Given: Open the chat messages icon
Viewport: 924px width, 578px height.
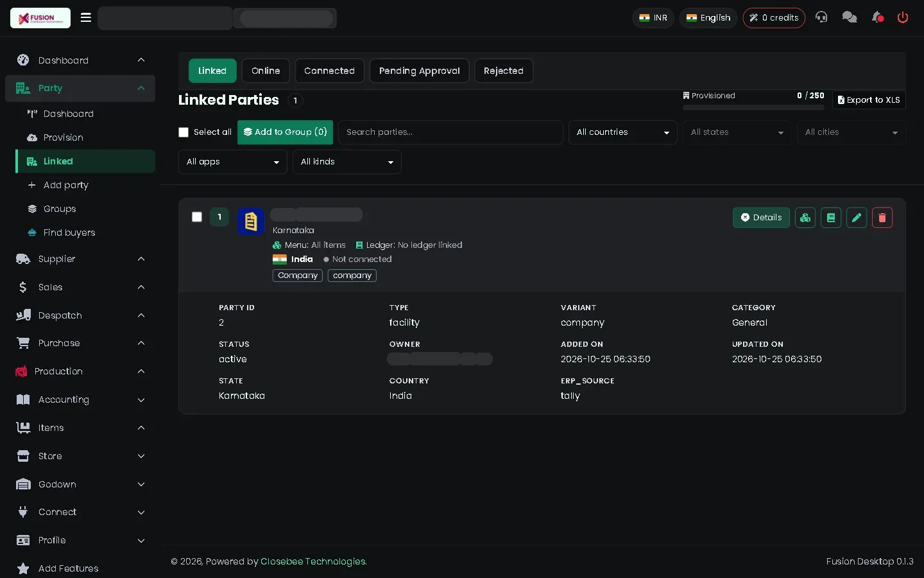Looking at the screenshot, I should coord(850,17).
